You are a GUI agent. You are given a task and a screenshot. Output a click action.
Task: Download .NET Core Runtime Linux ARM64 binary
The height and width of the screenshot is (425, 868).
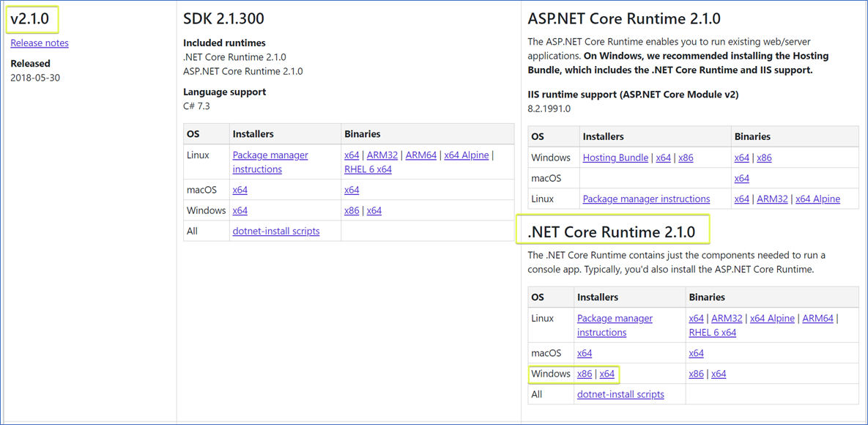pyautogui.click(x=818, y=319)
